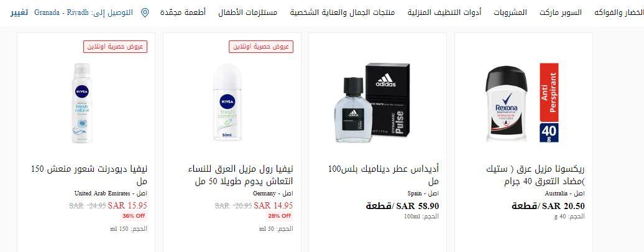644x252 pixels.
Task: Open the المشروبات category
Action: (x=510, y=12)
